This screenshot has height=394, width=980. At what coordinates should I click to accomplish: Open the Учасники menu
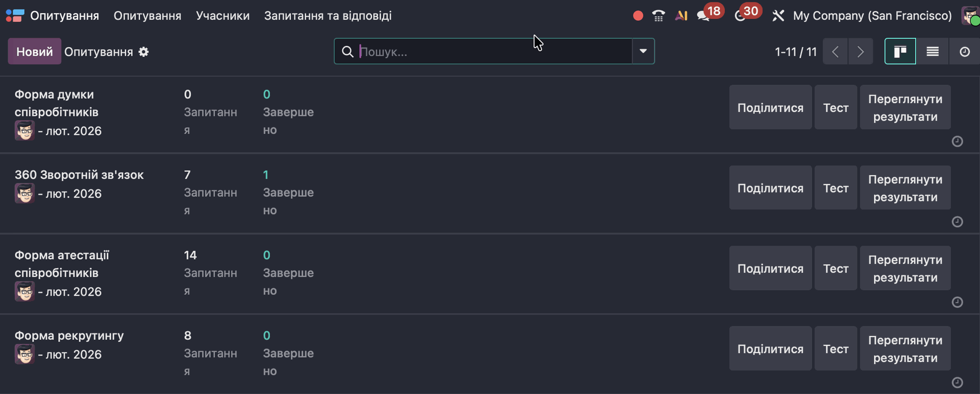point(223,16)
